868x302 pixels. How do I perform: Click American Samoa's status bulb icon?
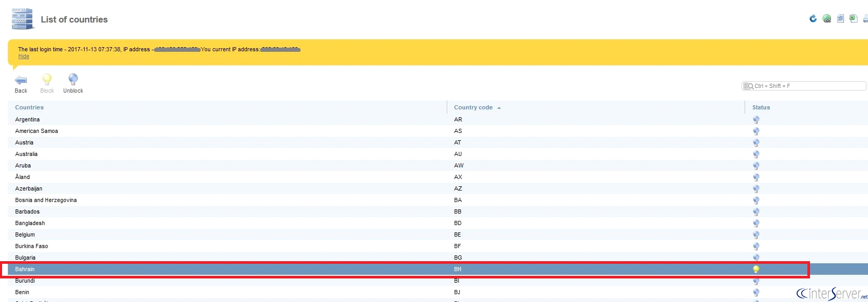(756, 131)
